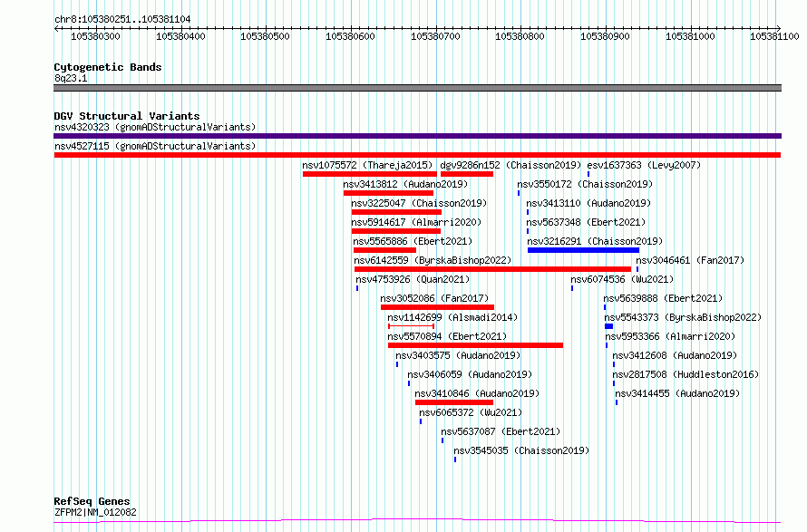The image size is (807, 532).
Task: Open nsv1075572 (Thareja2015) variant
Action: click(x=368, y=165)
